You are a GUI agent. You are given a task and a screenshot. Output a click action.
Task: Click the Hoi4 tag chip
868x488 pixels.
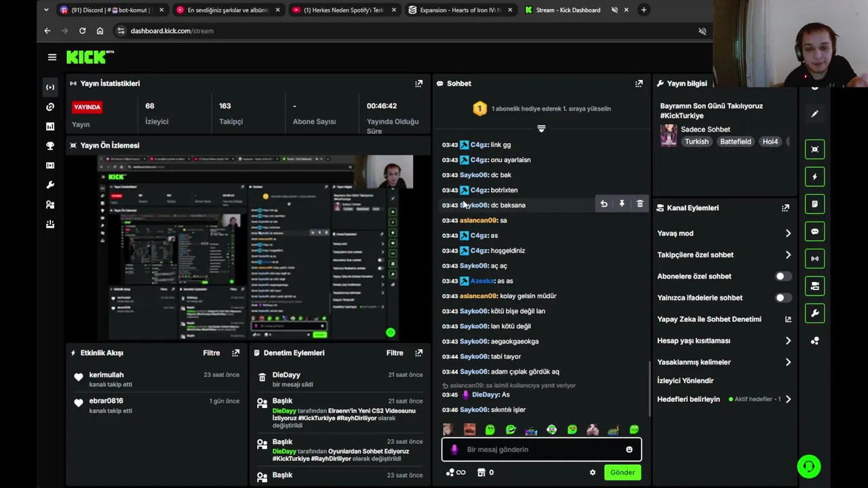pyautogui.click(x=770, y=142)
